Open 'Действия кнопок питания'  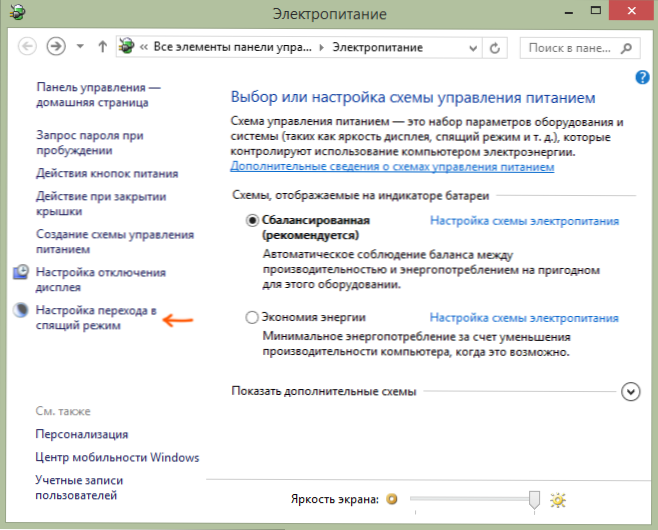click(x=107, y=173)
